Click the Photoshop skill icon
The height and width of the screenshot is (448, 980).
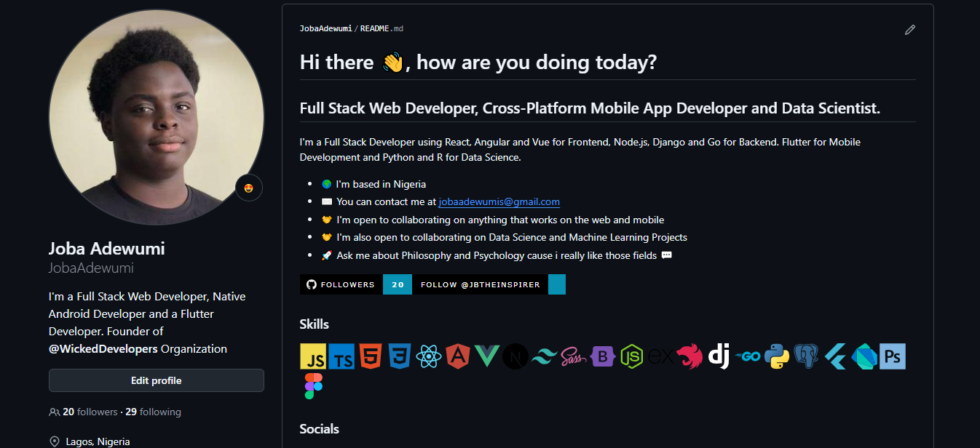coord(893,356)
